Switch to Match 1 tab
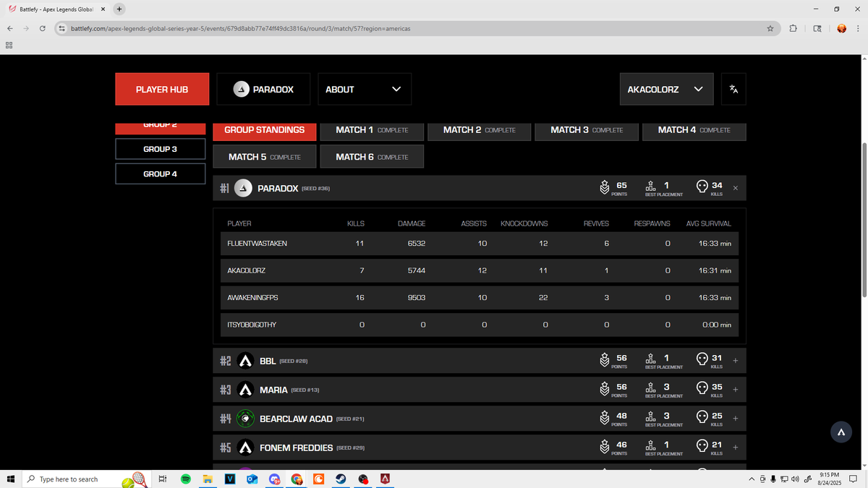868x488 pixels. (x=372, y=130)
